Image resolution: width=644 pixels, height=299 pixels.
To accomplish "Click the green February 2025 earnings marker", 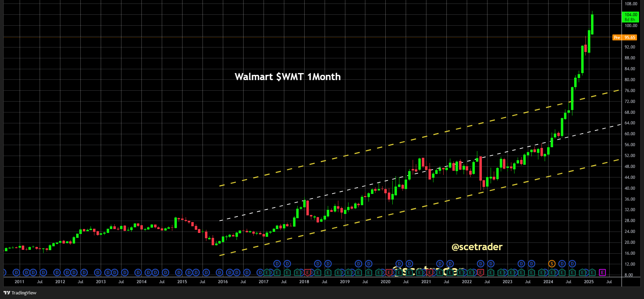I will point(592,272).
